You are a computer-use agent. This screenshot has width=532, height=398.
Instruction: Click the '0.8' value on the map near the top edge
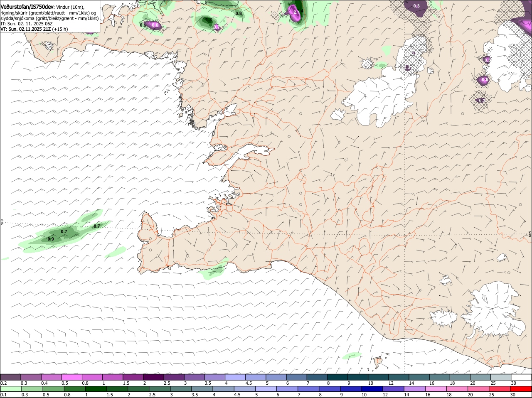(x=239, y=13)
